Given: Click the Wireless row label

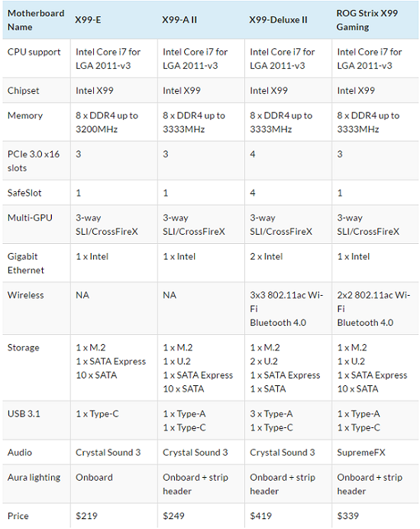Looking at the screenshot, I should pyautogui.click(x=26, y=295).
